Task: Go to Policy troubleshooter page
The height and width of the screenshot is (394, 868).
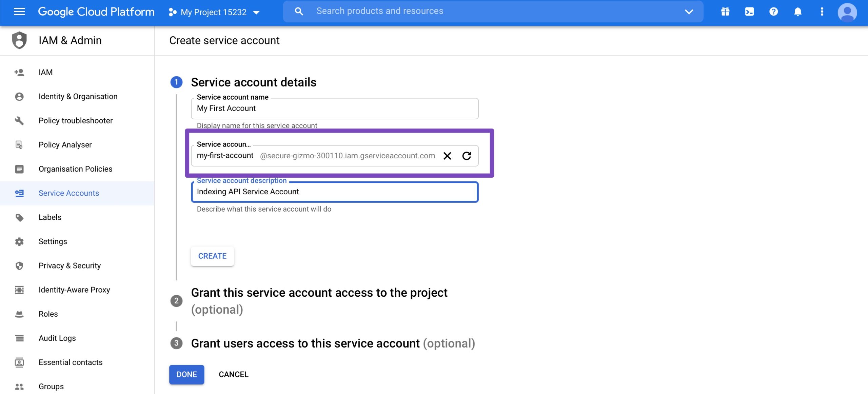Action: [76, 121]
